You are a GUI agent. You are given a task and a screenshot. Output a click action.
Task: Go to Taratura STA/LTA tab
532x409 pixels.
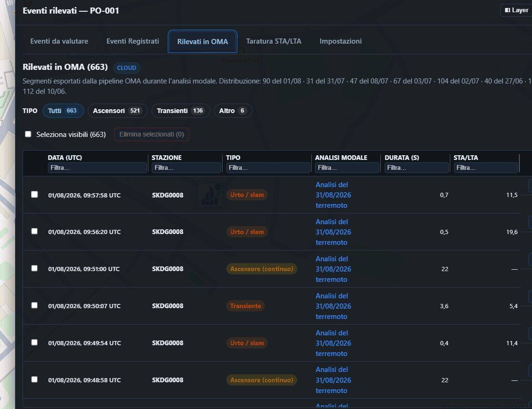coord(273,41)
